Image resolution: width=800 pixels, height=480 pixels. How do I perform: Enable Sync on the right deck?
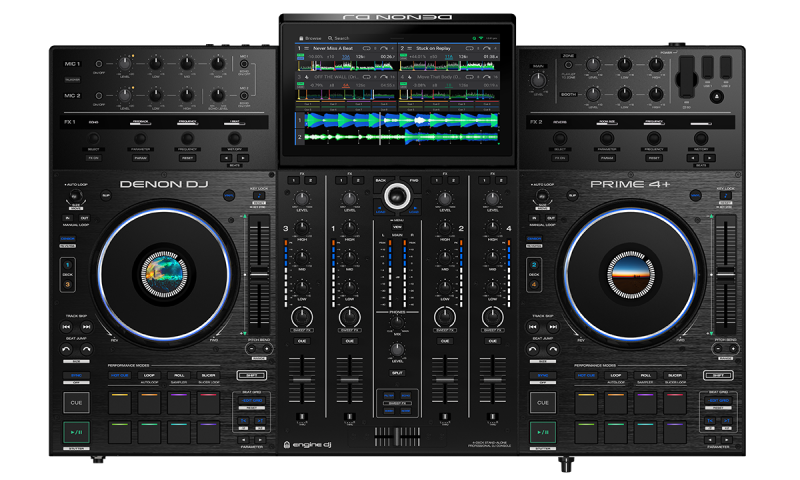click(x=542, y=375)
